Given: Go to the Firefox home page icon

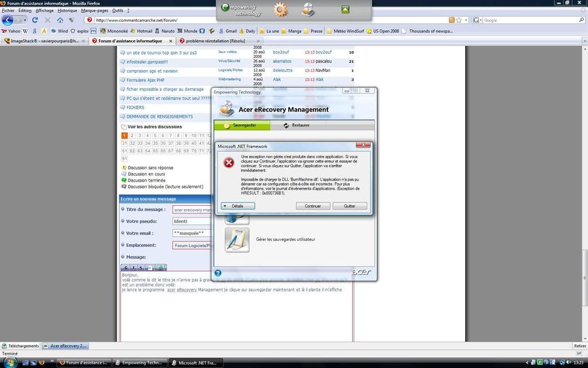Looking at the screenshot, I should point(60,20).
